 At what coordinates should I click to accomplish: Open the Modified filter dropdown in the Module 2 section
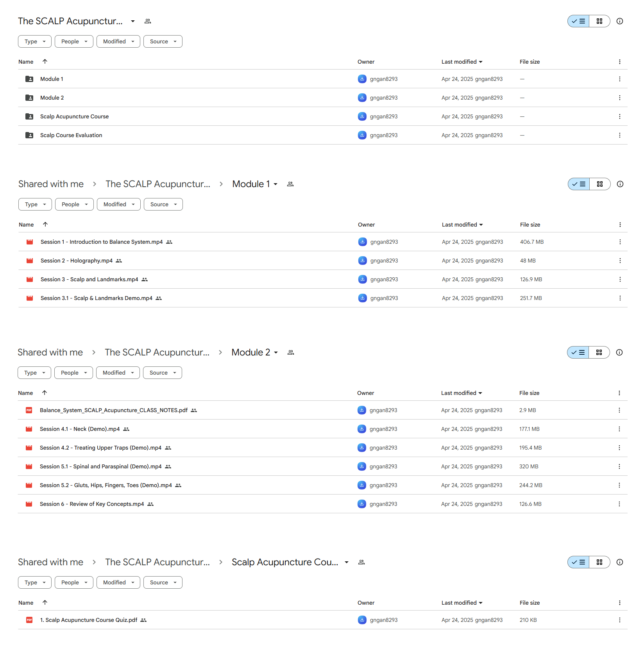coord(118,373)
